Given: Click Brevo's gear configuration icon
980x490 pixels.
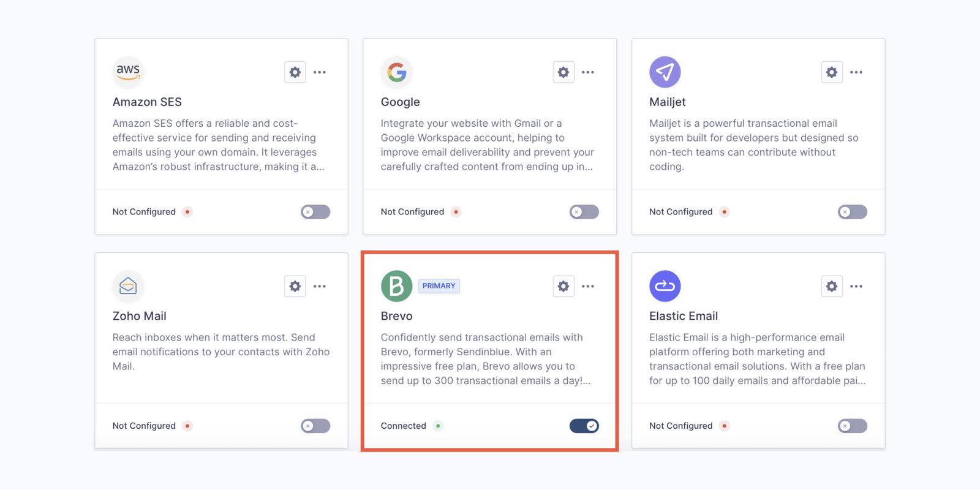Looking at the screenshot, I should pyautogui.click(x=563, y=286).
